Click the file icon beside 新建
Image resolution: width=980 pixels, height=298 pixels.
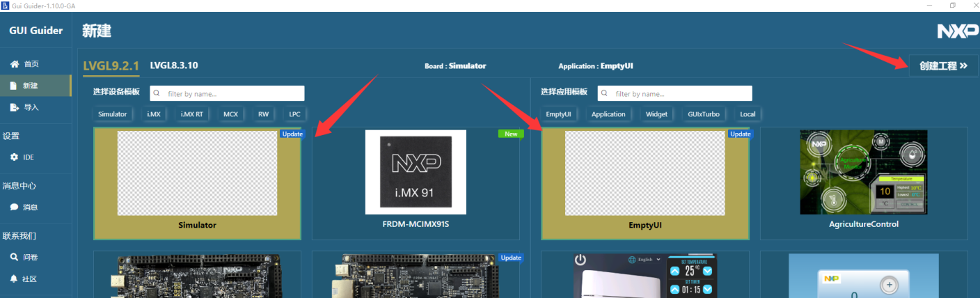click(x=14, y=86)
